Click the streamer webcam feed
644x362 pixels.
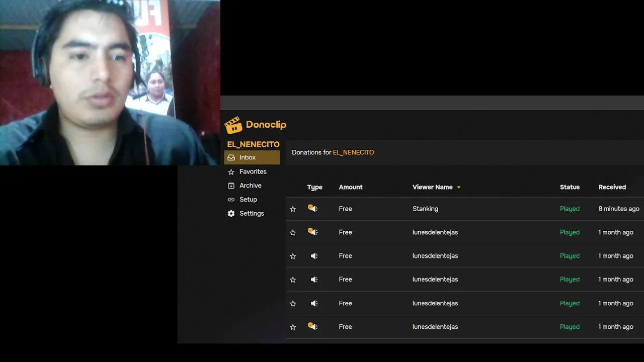[110, 82]
